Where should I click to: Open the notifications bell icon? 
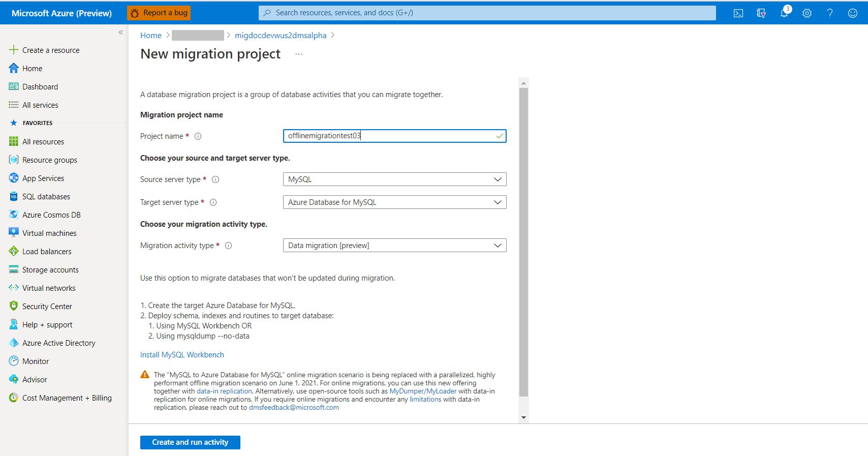pyautogui.click(x=785, y=13)
